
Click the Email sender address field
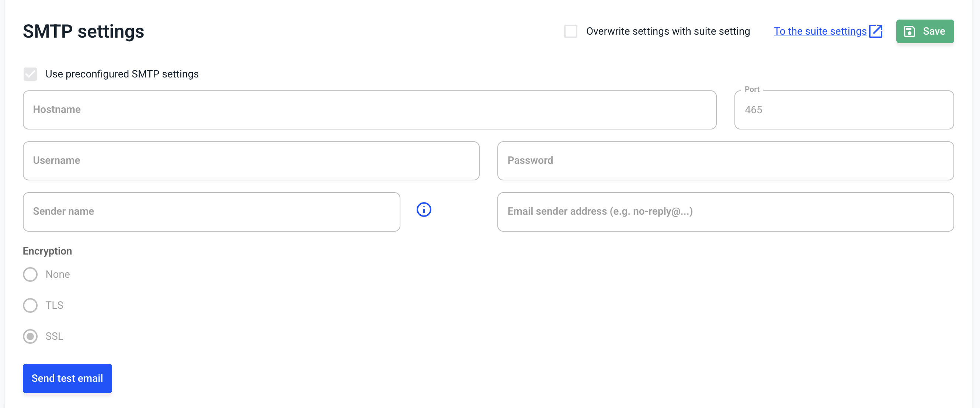(725, 212)
